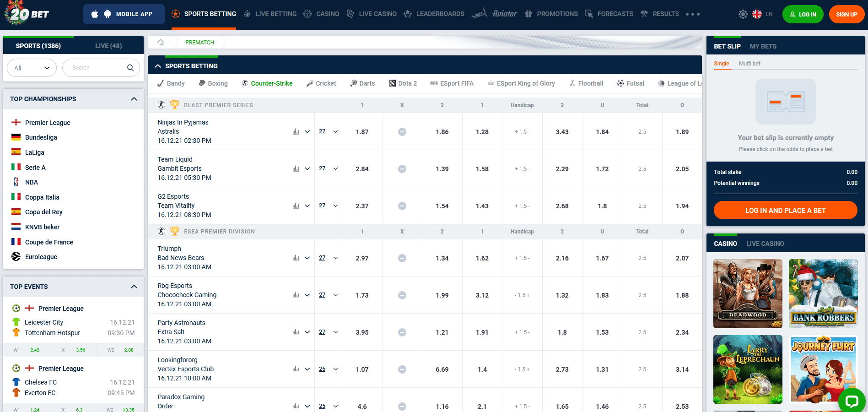Open Leaderboards nav item
Image resolution: width=868 pixels, height=412 pixels.
tap(434, 14)
